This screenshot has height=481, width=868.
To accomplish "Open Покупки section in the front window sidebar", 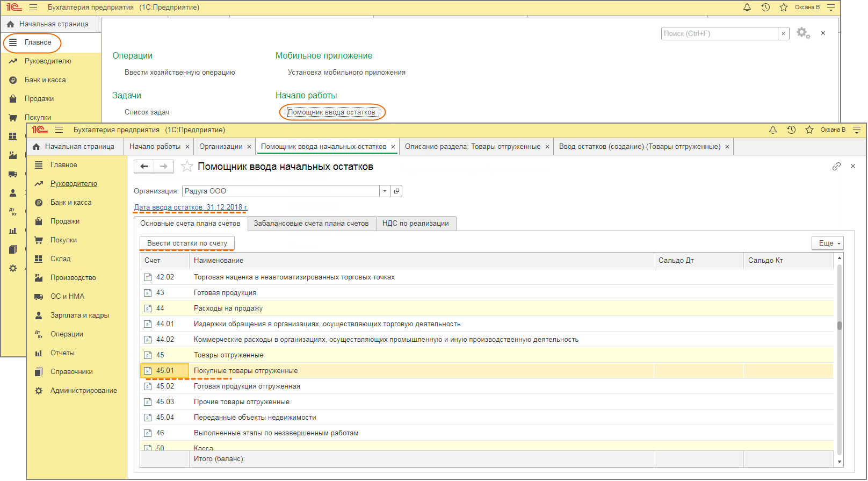I will (63, 240).
